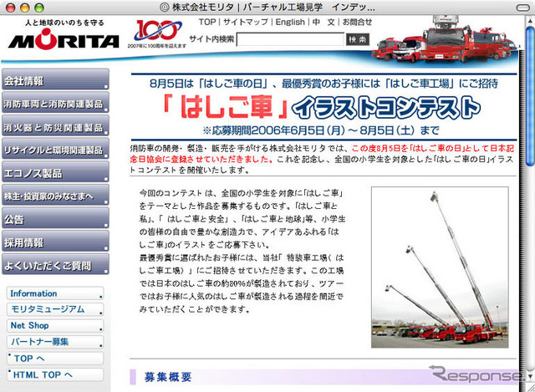535x392 pixels.
Task: Focus the サイト内検索 search field
Action: 290,39
